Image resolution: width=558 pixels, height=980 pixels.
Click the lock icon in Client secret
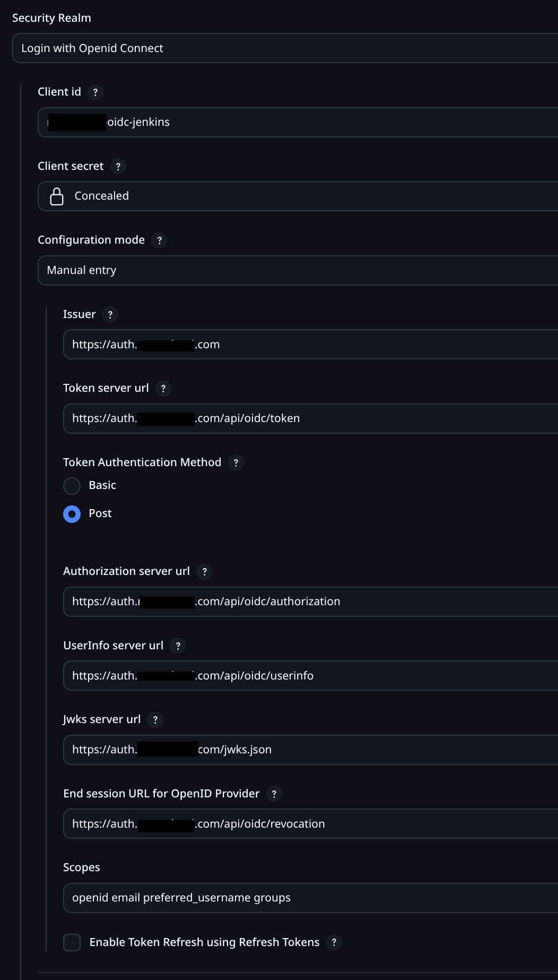pyautogui.click(x=57, y=196)
